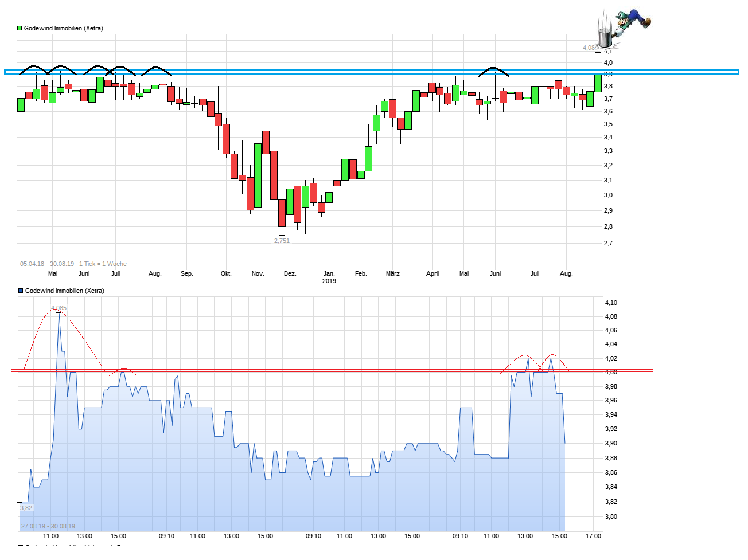748x560 pixels.
Task: Click the last green candle of the weekly chart
Action: pyautogui.click(x=598, y=83)
